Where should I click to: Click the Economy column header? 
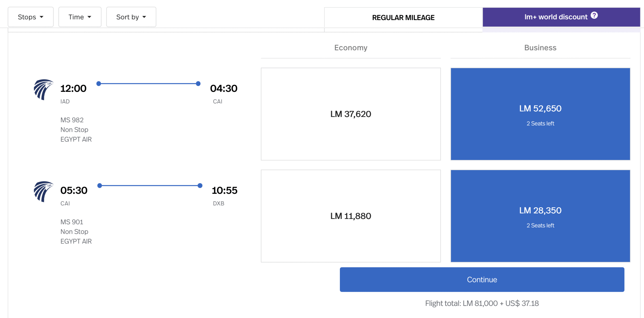pyautogui.click(x=350, y=48)
